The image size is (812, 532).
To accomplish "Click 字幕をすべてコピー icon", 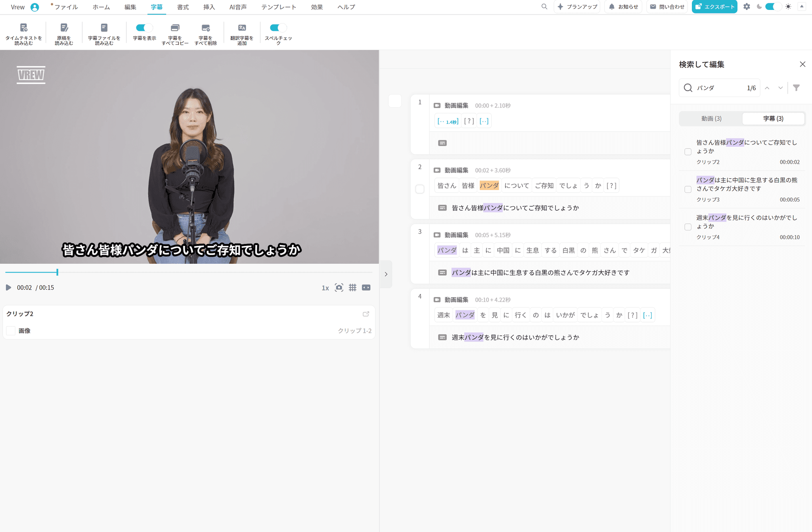I will [x=175, y=28].
